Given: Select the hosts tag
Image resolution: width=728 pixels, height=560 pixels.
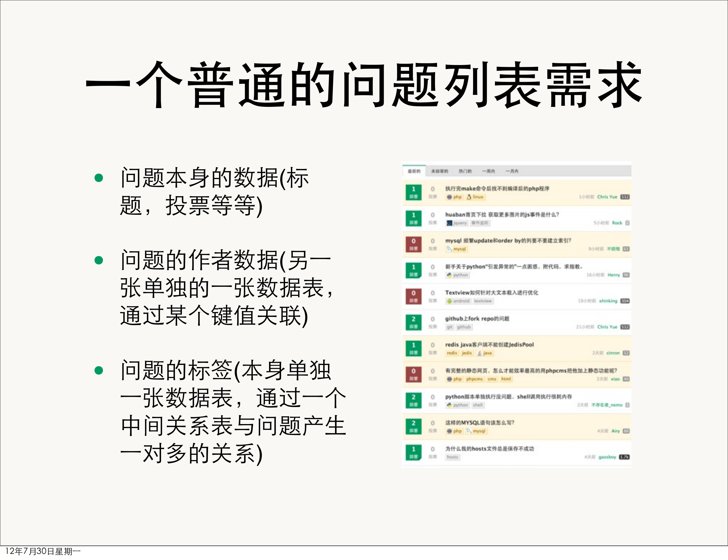Looking at the screenshot, I should (x=452, y=457).
